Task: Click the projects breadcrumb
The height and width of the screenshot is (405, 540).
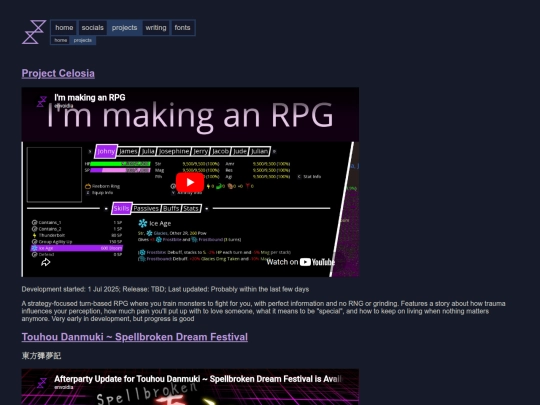Action: pos(83,40)
